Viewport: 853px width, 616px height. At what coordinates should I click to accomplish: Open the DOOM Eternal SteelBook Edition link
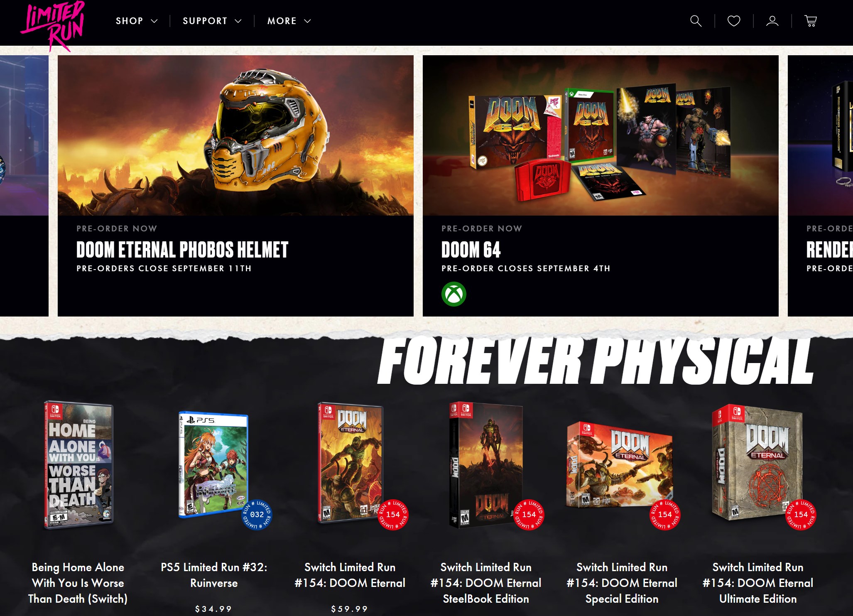point(486,583)
